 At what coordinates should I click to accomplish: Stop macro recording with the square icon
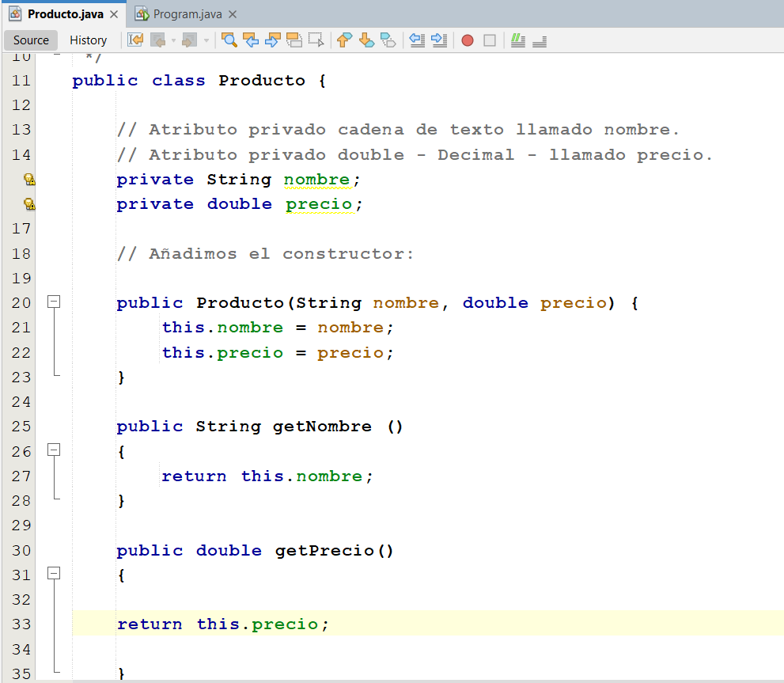489,40
